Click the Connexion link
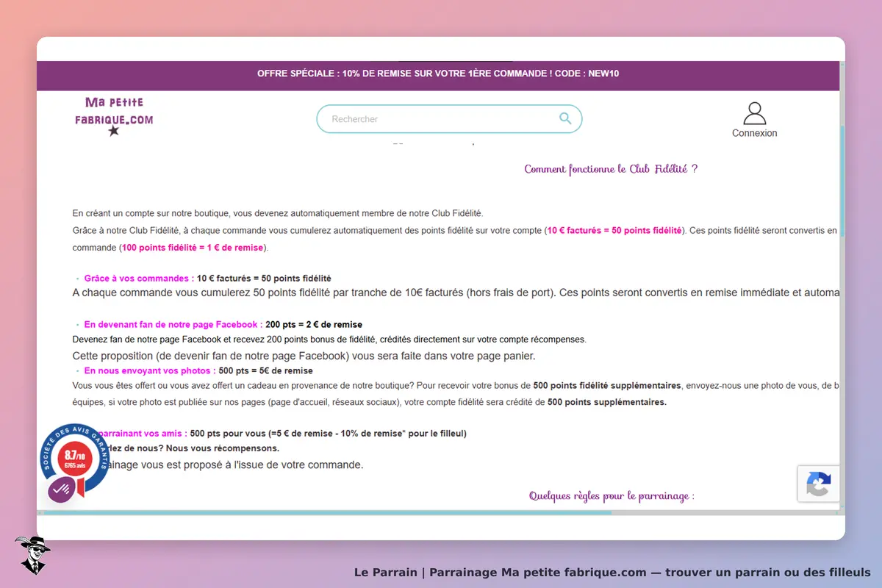882x588 pixels. pyautogui.click(x=754, y=133)
